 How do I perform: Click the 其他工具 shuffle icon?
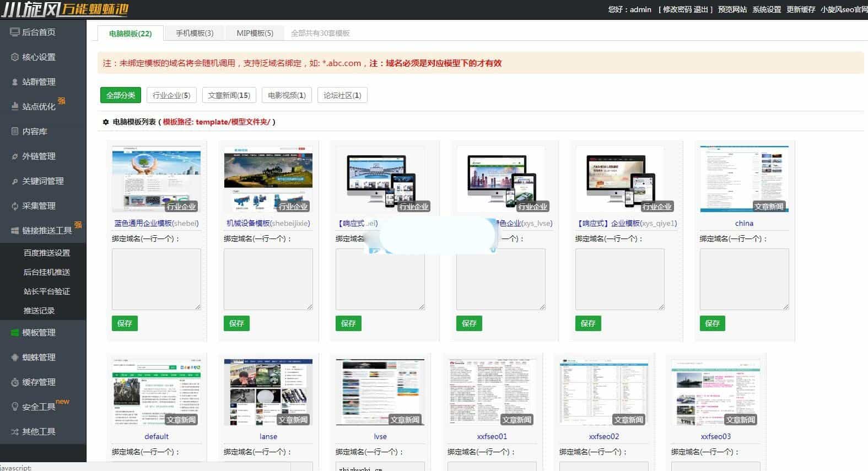(15, 431)
